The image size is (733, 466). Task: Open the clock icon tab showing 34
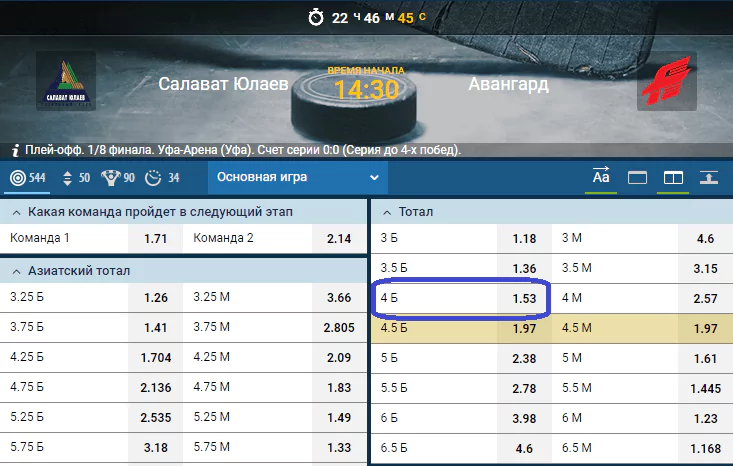pyautogui.click(x=162, y=178)
